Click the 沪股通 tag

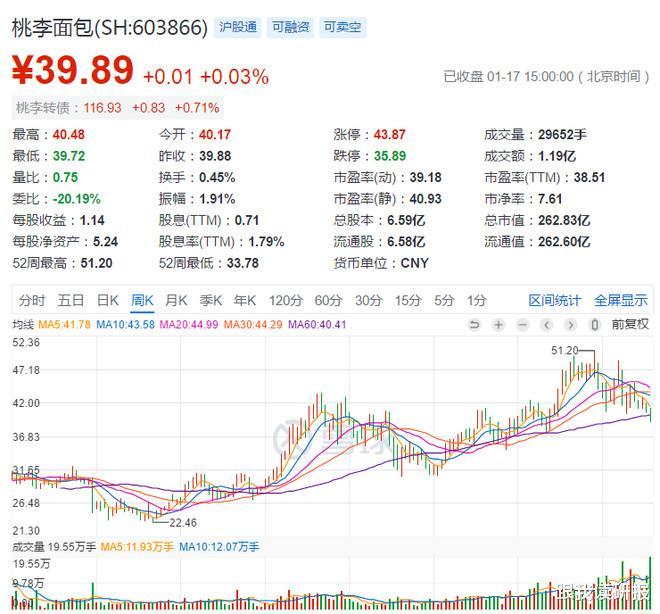pos(238,27)
